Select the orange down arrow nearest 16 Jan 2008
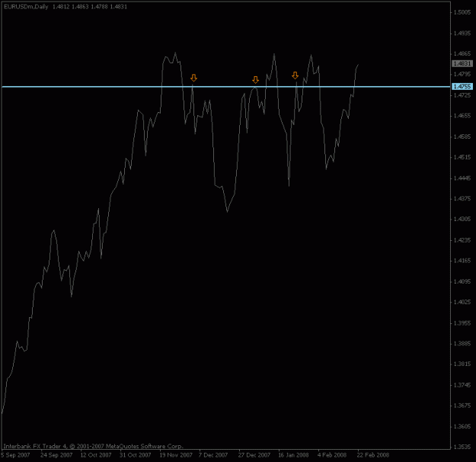476x462 pixels. pos(295,75)
